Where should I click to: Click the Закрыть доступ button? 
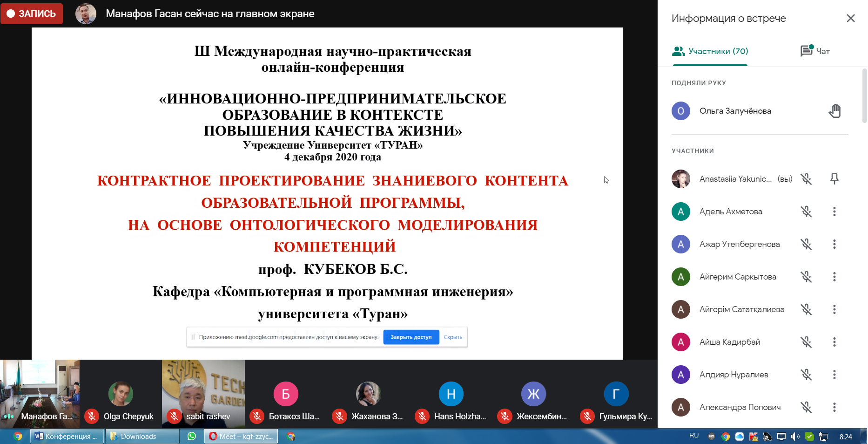411,337
